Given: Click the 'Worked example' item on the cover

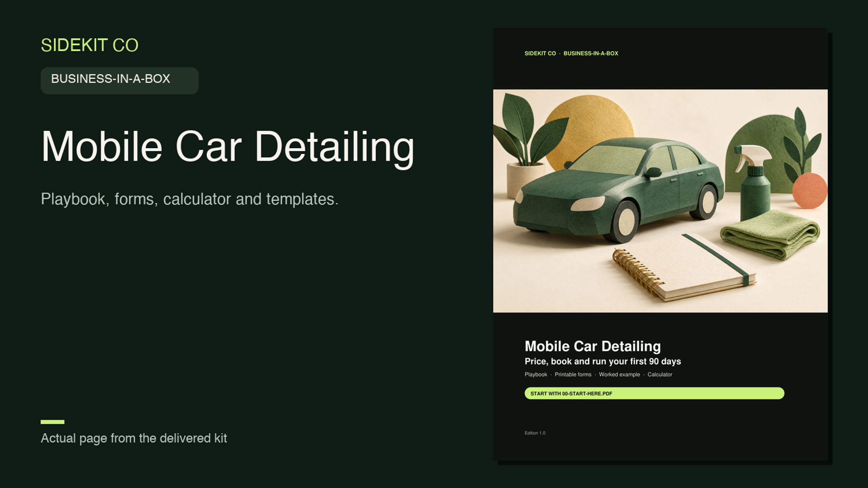Looking at the screenshot, I should coord(619,374).
